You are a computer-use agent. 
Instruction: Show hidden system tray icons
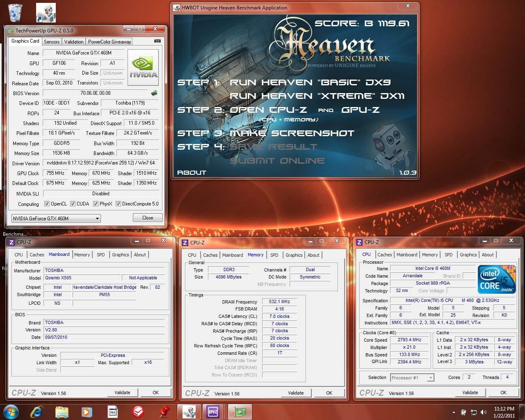[454, 412]
